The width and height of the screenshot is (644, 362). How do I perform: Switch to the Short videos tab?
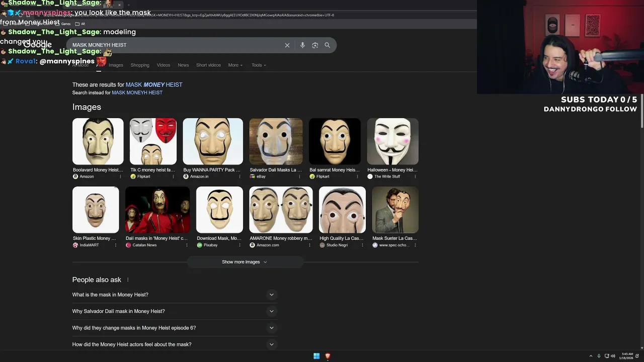[208, 65]
